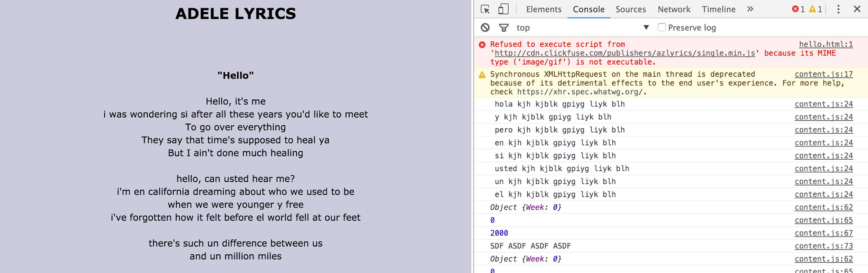Open content.js:24 link for 'usted' row
This screenshot has height=273, width=868.
tap(824, 169)
